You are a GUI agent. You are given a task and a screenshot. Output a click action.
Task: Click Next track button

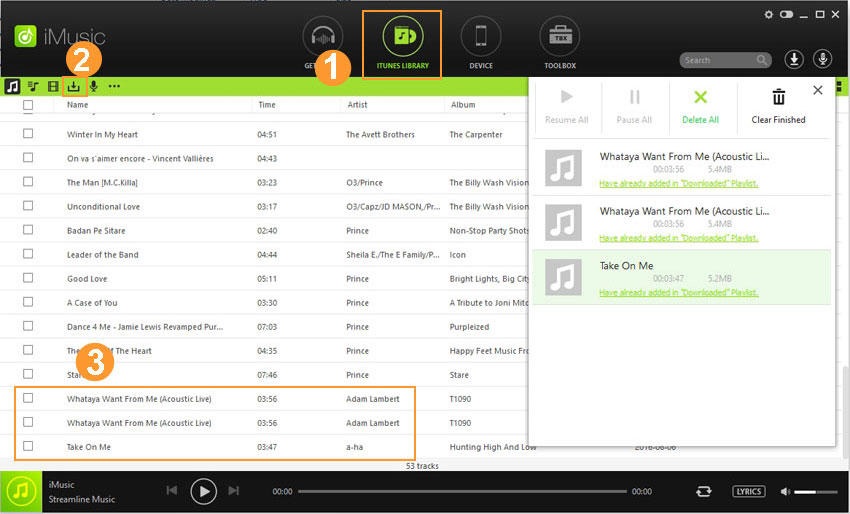(234, 491)
